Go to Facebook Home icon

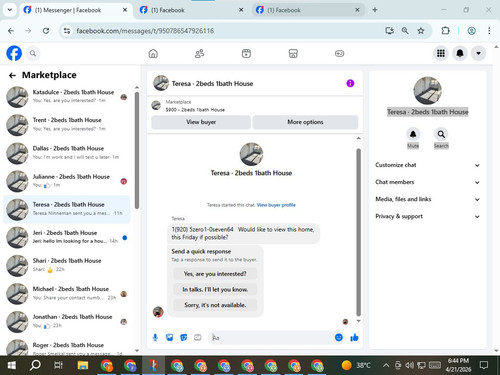(153, 53)
